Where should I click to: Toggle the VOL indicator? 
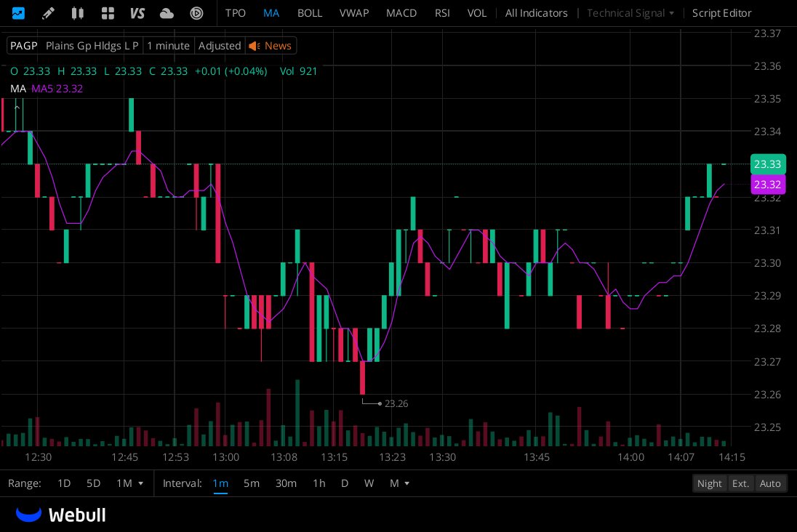click(477, 13)
